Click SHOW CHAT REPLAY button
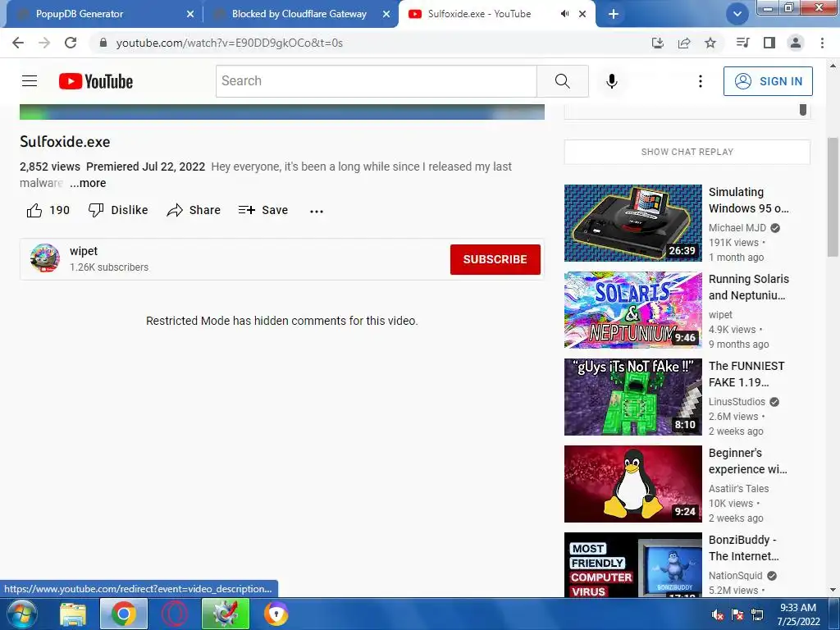This screenshot has height=630, width=840. pyautogui.click(x=687, y=152)
